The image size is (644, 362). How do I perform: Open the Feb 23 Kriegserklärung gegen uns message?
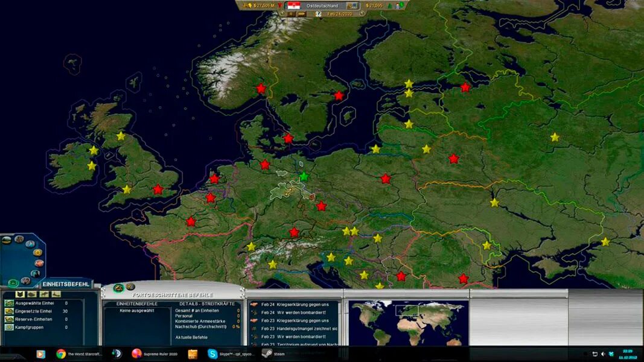294,321
